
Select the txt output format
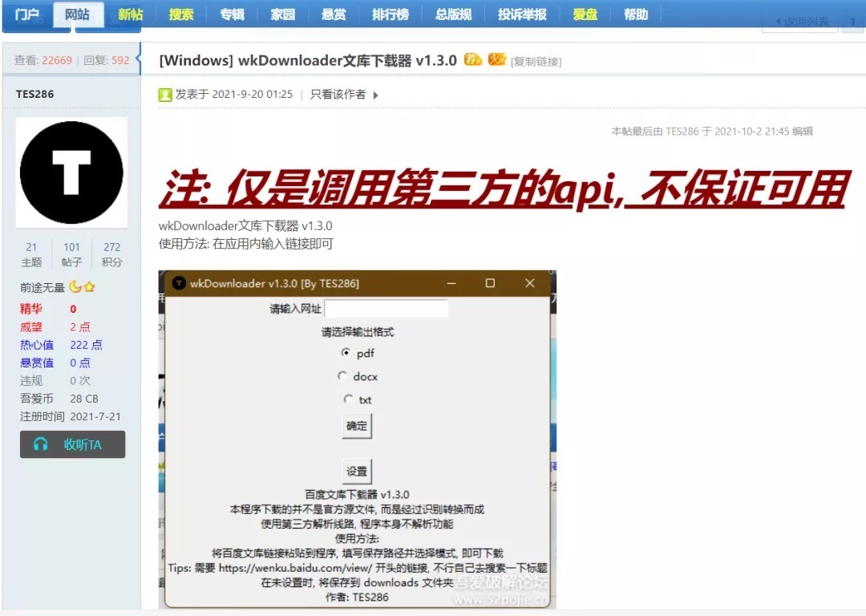pos(349,399)
